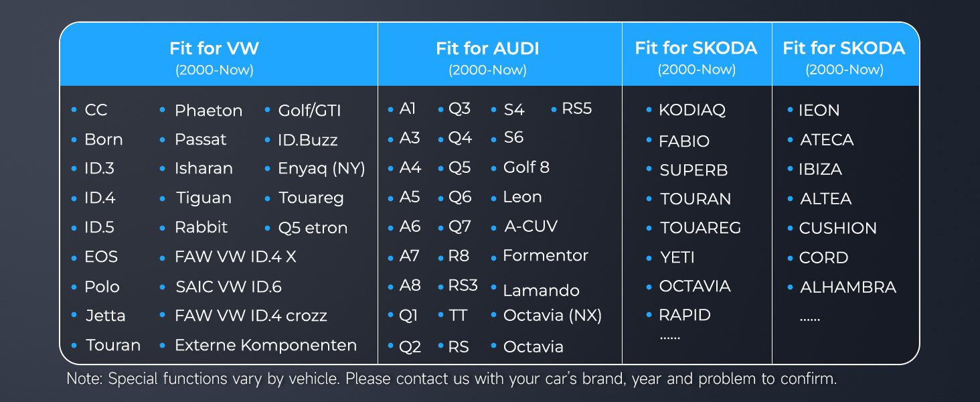Select the Enyaq (NY) model

(x=321, y=169)
